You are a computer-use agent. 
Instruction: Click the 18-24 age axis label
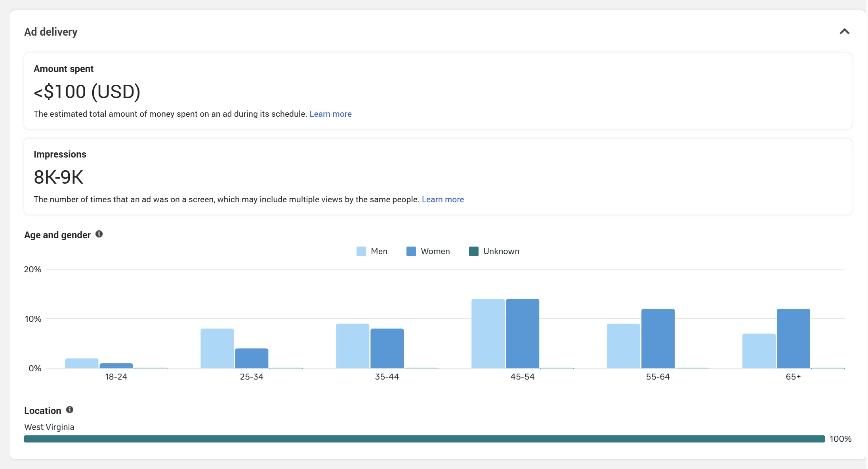(116, 376)
